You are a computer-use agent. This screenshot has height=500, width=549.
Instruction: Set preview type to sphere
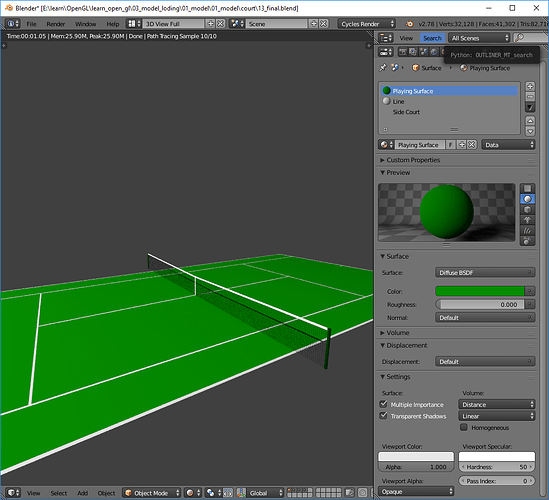pyautogui.click(x=527, y=199)
